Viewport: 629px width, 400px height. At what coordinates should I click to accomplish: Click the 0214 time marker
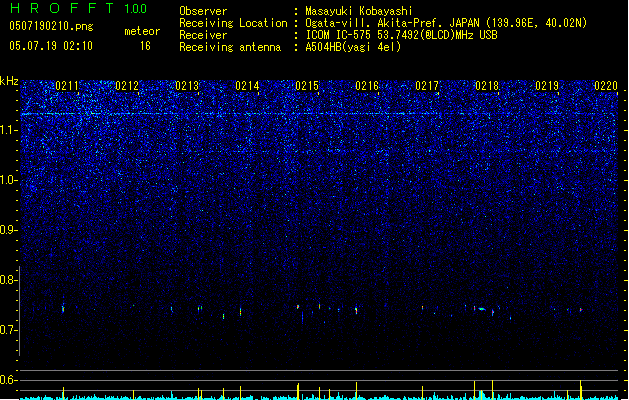pyautogui.click(x=247, y=86)
